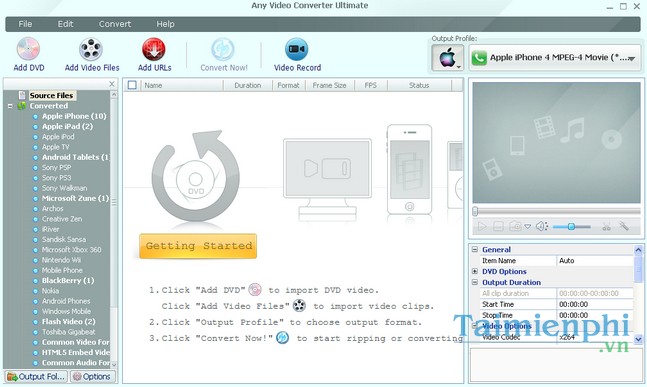Open the snapshot options dropdown arrow
The image size is (647, 387).
[x=528, y=227]
